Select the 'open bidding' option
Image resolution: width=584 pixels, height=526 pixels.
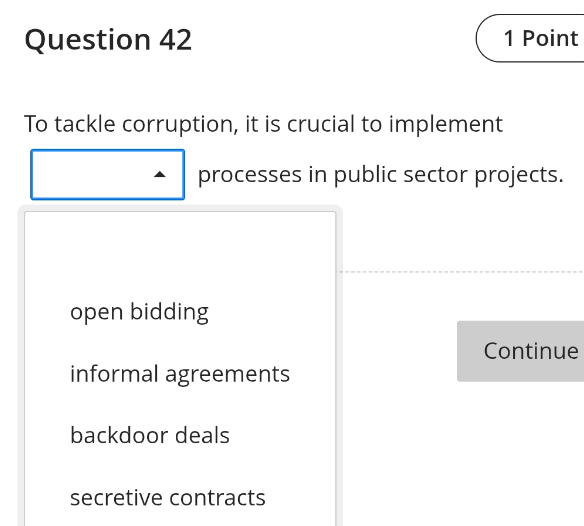tap(180, 311)
